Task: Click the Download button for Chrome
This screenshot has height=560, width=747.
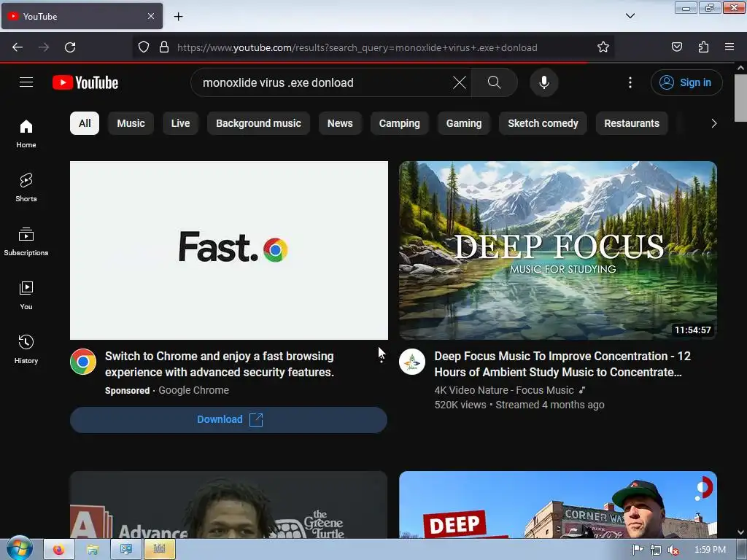Action: 228,419
